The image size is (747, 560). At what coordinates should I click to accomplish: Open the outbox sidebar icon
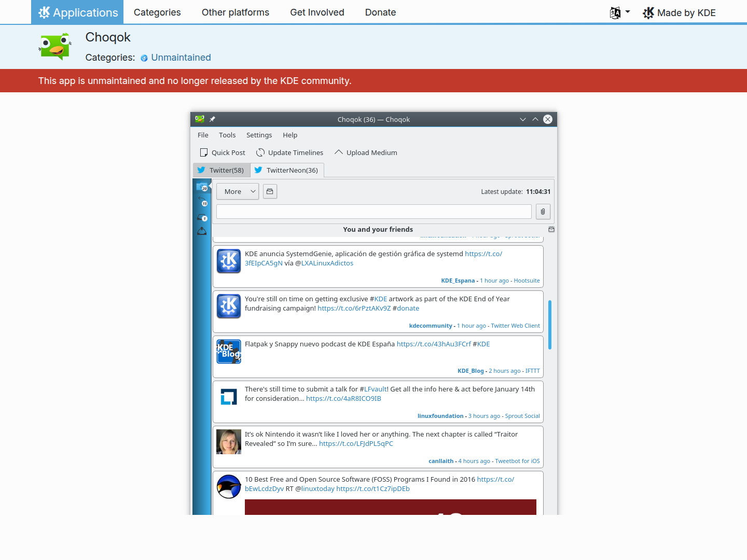[202, 231]
